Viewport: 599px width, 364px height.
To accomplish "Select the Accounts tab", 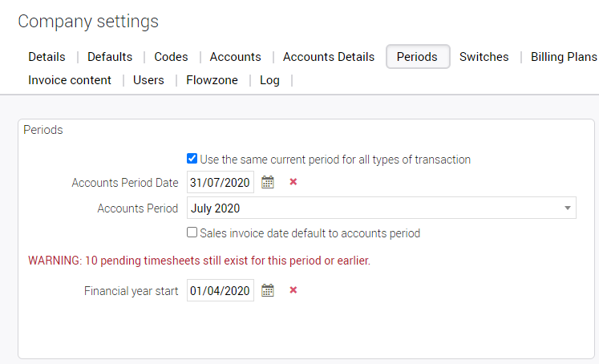I will (235, 57).
